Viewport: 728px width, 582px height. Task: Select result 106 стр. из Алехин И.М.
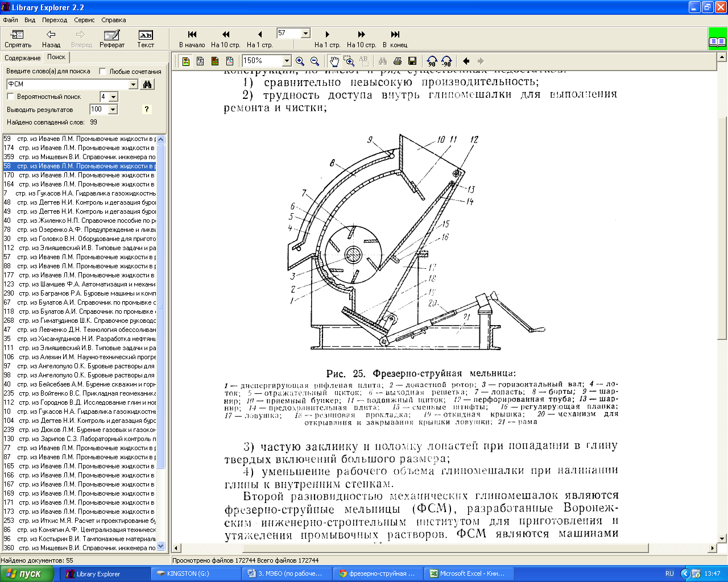[79, 357]
